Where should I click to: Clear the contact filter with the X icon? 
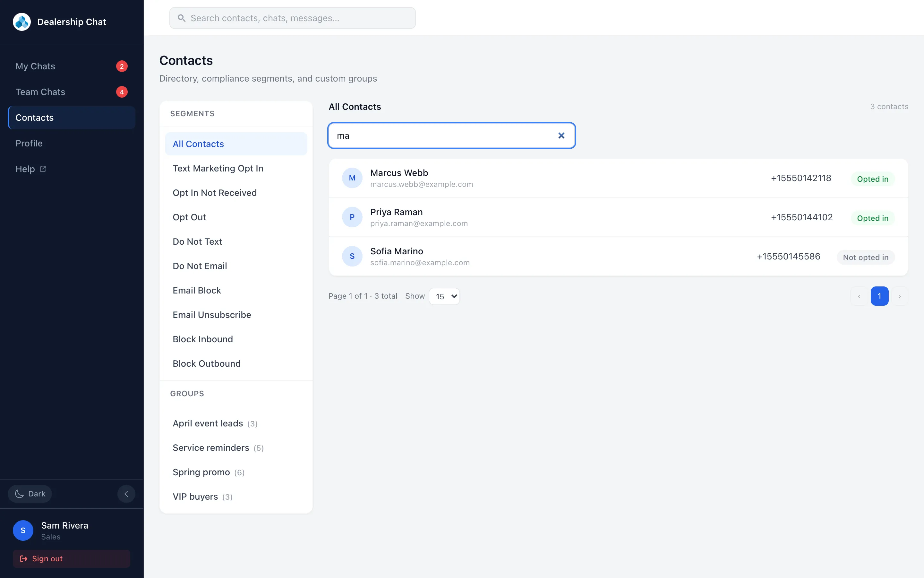[x=561, y=136]
